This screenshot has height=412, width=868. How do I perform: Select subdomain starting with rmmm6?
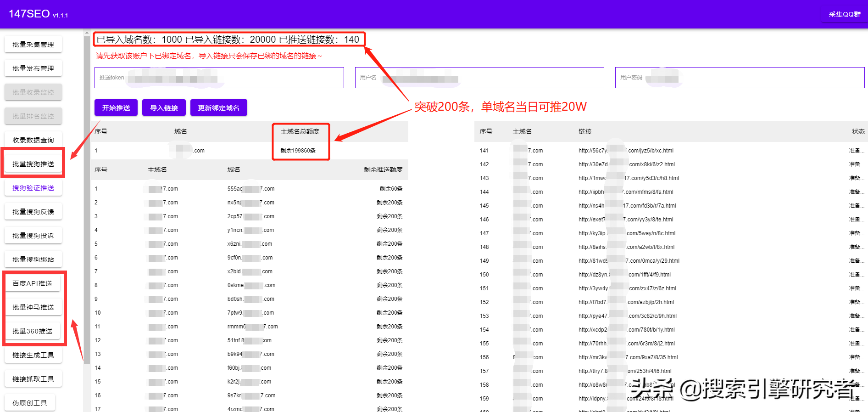(252, 327)
